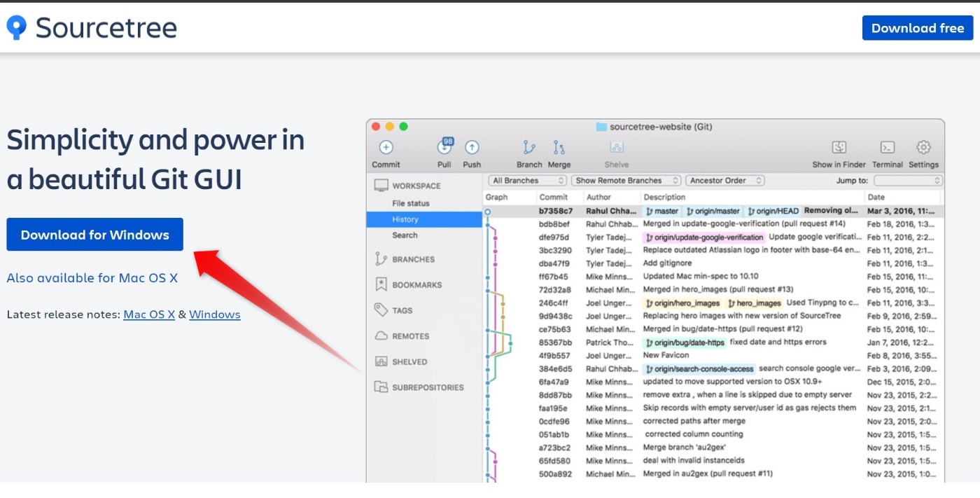
Task: Select commit ff67b45 Updated Mac min-spec
Action: click(713, 277)
